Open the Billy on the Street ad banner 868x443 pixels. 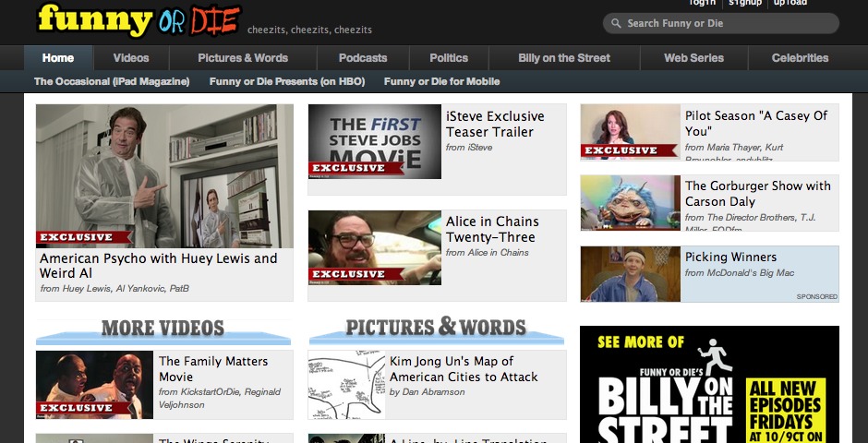(710, 384)
